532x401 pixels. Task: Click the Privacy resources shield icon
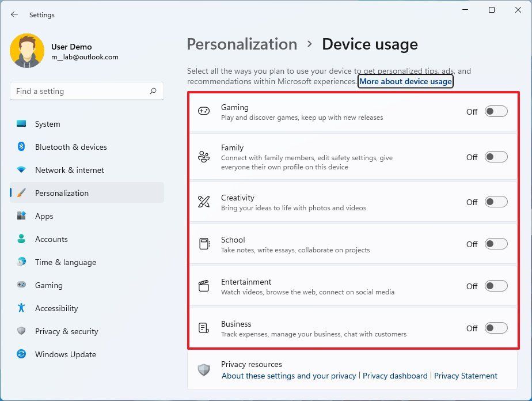pyautogui.click(x=203, y=369)
